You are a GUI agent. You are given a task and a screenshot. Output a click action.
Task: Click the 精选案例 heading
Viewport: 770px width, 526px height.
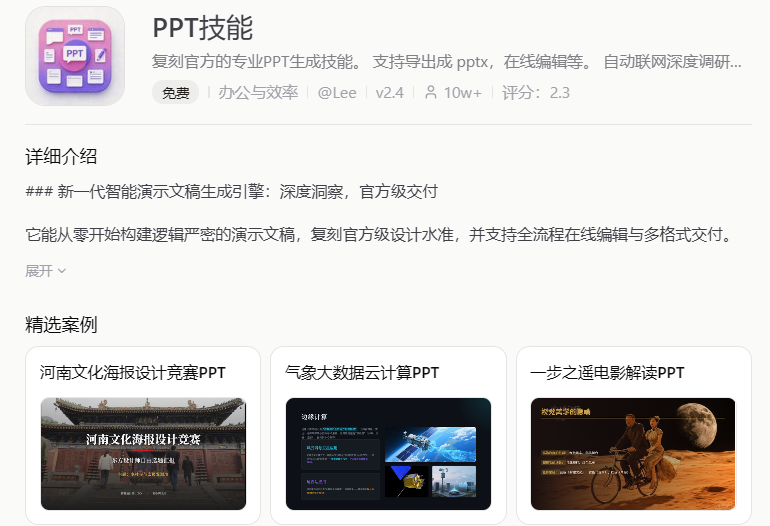tap(61, 325)
